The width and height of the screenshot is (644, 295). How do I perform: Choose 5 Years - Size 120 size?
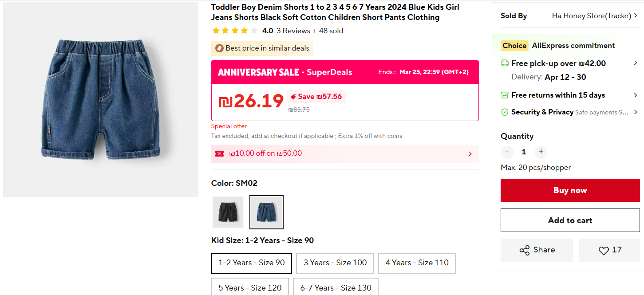pos(250,287)
